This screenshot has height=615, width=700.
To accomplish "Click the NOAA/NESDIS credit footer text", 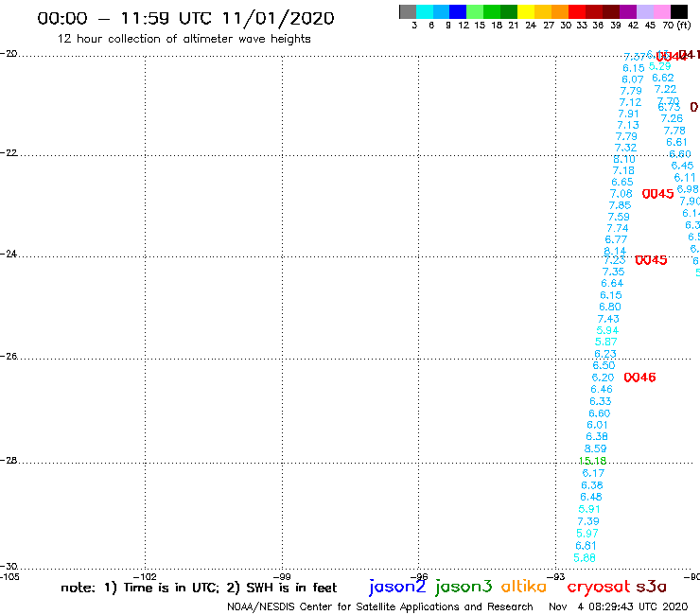I will pyautogui.click(x=380, y=606).
